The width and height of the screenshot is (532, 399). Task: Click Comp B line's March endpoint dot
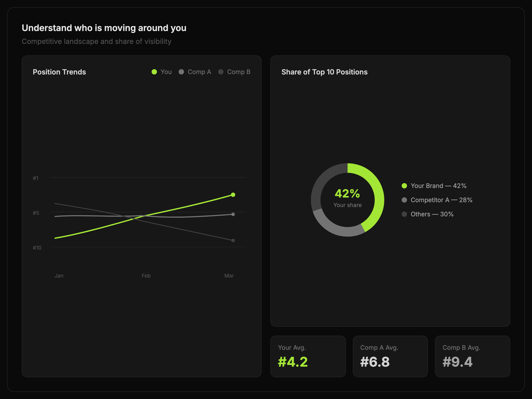(x=233, y=240)
